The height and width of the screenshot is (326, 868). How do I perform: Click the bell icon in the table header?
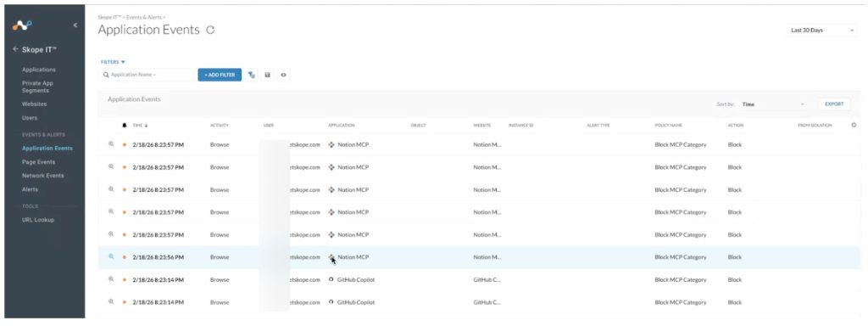pyautogui.click(x=125, y=126)
